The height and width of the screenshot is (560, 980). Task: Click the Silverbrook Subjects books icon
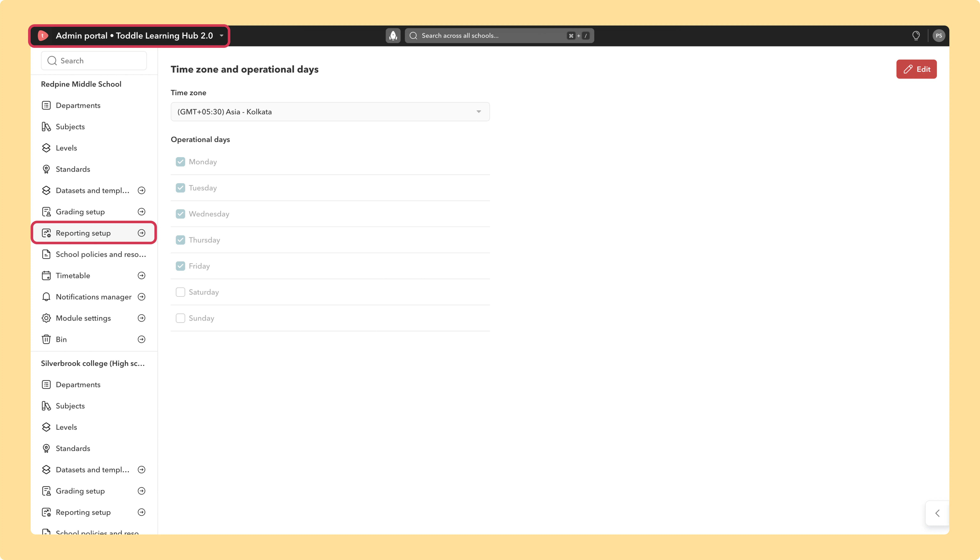pyautogui.click(x=46, y=406)
